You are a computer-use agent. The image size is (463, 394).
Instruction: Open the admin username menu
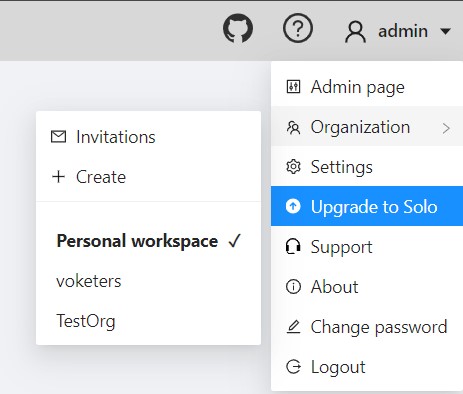(403, 31)
